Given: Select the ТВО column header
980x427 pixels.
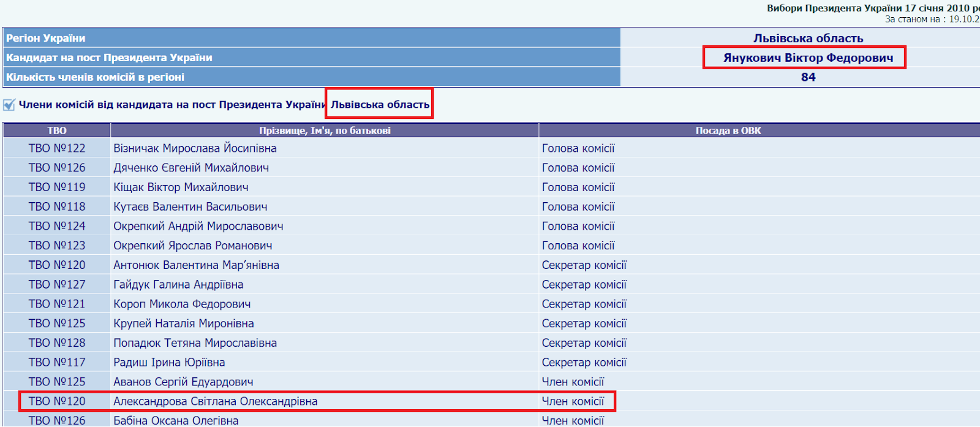Looking at the screenshot, I should tap(56, 130).
